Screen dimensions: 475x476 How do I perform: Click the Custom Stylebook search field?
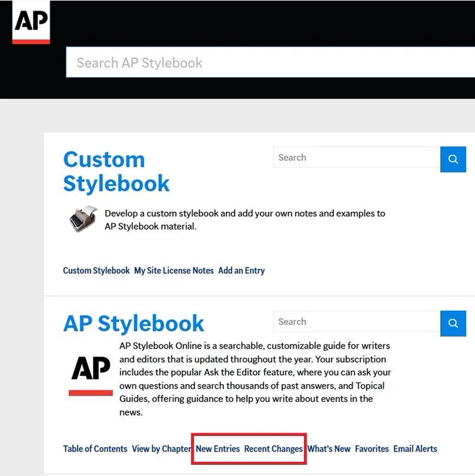pos(357,157)
